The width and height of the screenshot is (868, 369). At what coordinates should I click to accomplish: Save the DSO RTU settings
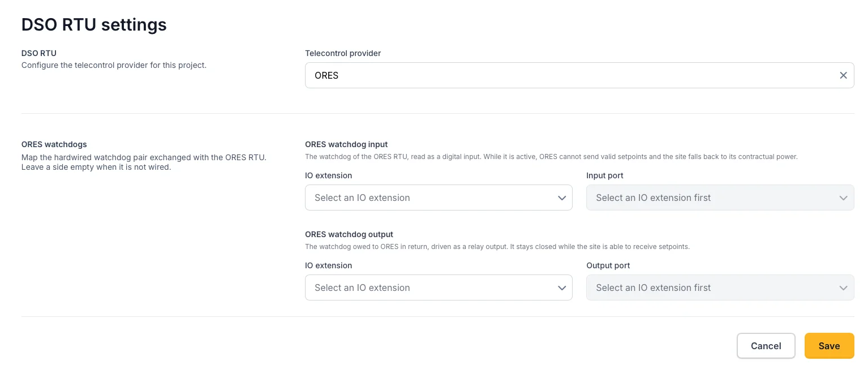coord(830,346)
